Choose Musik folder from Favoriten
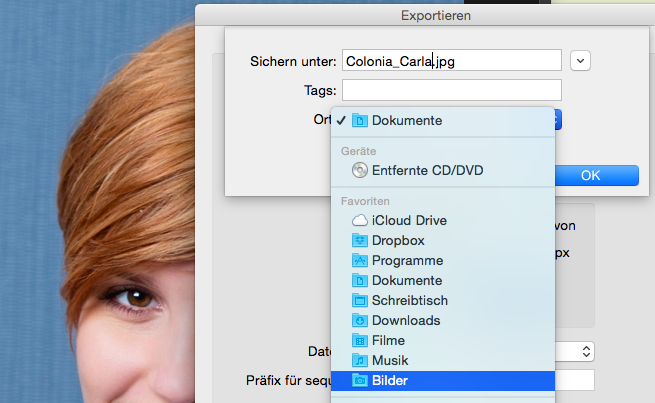The height and width of the screenshot is (403, 655). click(x=443, y=360)
